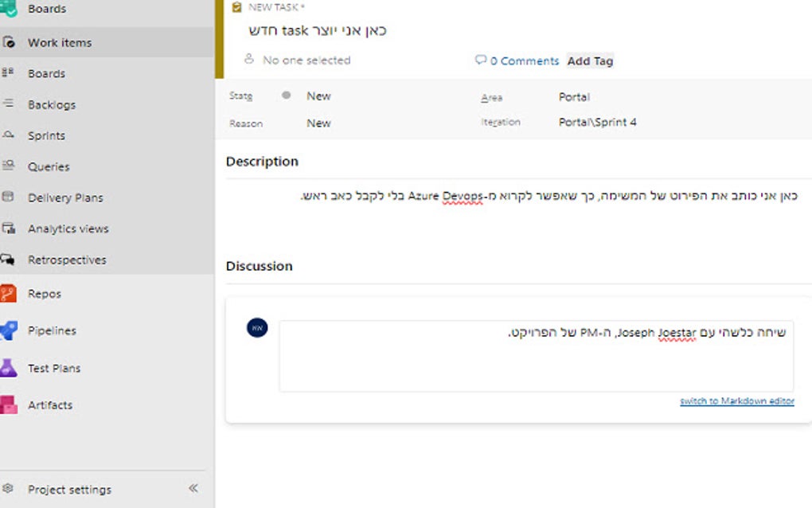The image size is (812, 508).
Task: Click the Project settings gear icon
Action: (x=9, y=489)
